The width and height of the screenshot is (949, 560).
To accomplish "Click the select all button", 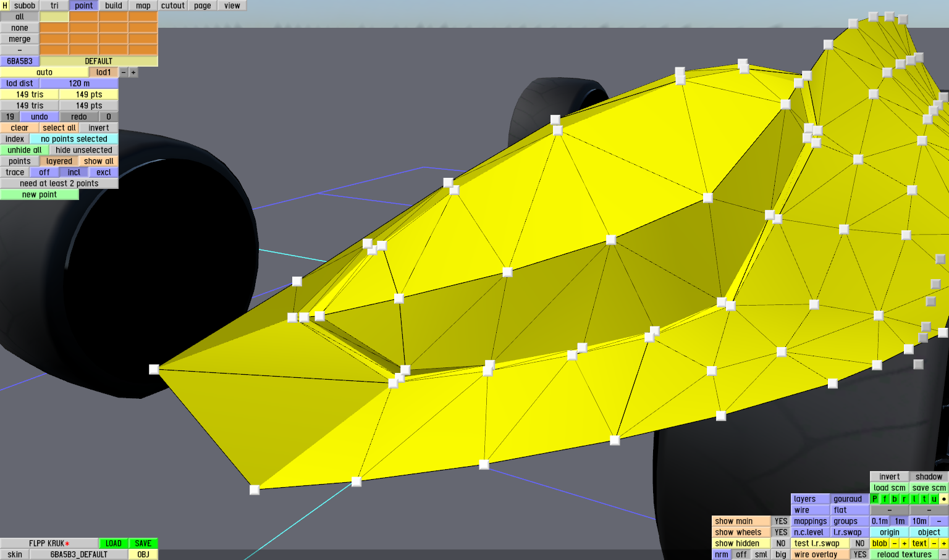I will pos(59,128).
